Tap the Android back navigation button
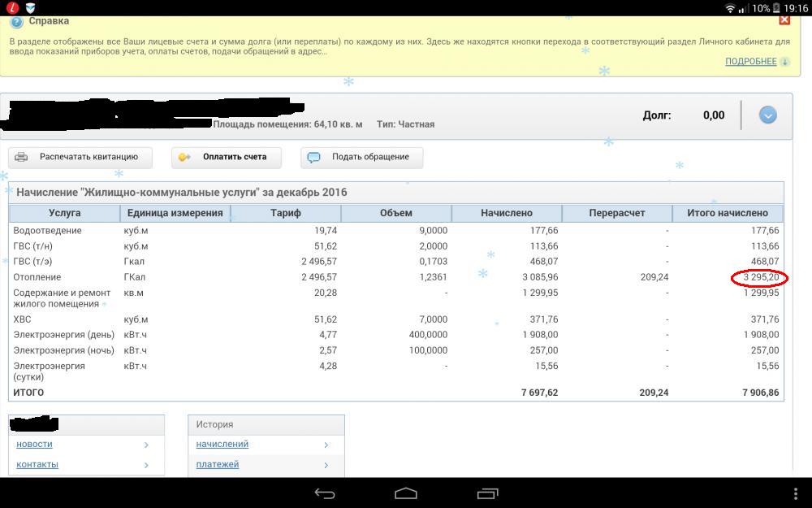Screen dimensions: 812x508 click(325, 493)
